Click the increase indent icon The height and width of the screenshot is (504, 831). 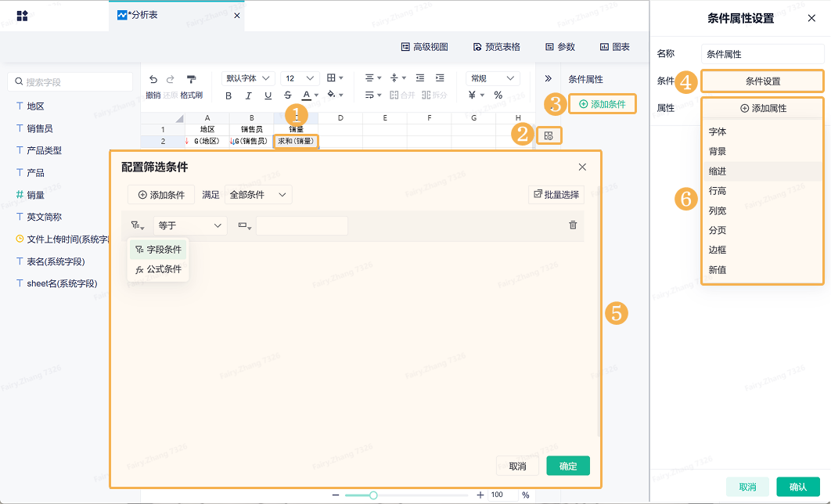click(440, 78)
